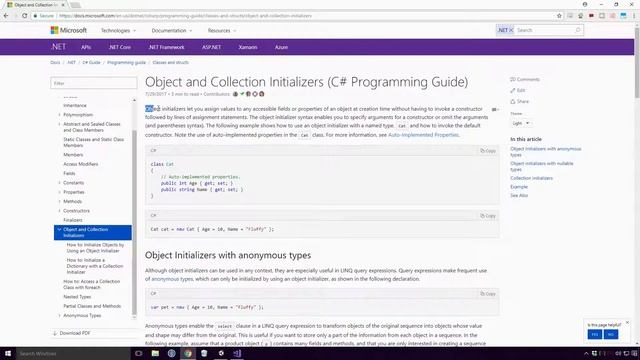Bookmark this page with the star icon
Viewport: 640px width, 360px height.
click(x=559, y=16)
